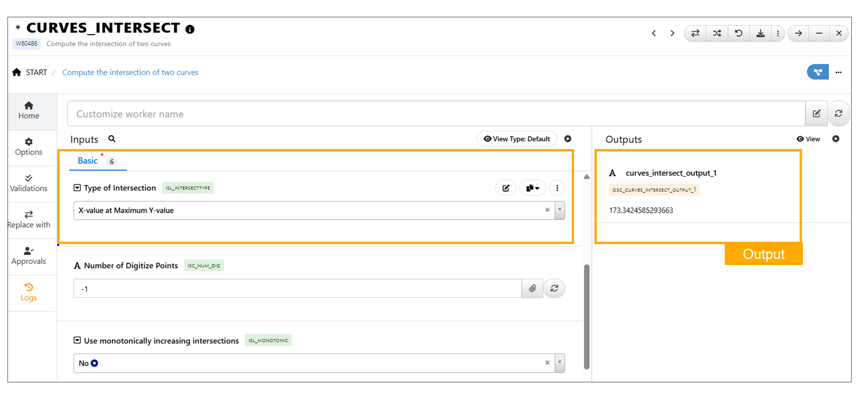Image resolution: width=868 pixels, height=401 pixels.
Task: Click the download icon in top toolbar
Action: pos(760,34)
